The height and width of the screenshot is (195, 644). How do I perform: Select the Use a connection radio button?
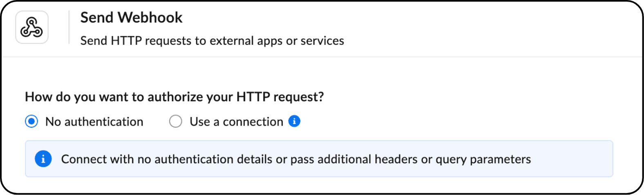pyautogui.click(x=176, y=122)
